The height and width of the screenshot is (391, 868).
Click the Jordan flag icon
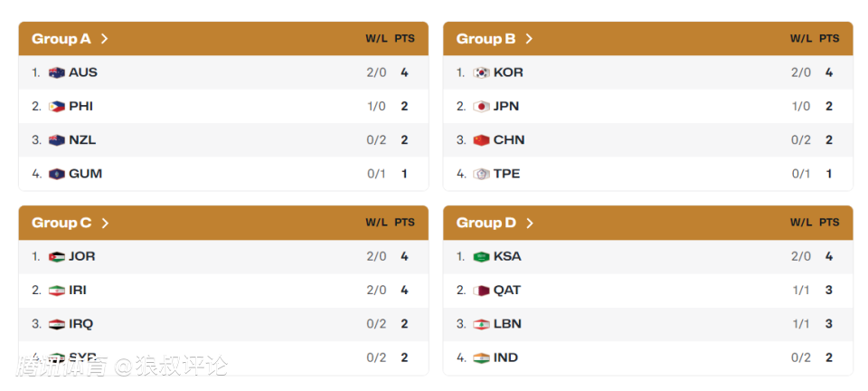(x=57, y=256)
